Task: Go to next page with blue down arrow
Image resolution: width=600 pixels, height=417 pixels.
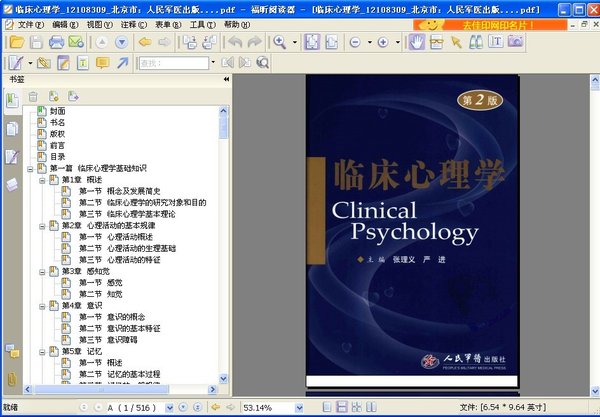Action: [121, 42]
